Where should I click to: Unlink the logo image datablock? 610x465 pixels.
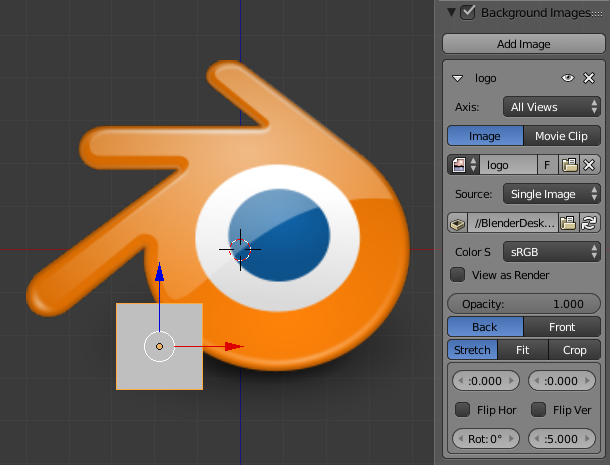pyautogui.click(x=590, y=165)
